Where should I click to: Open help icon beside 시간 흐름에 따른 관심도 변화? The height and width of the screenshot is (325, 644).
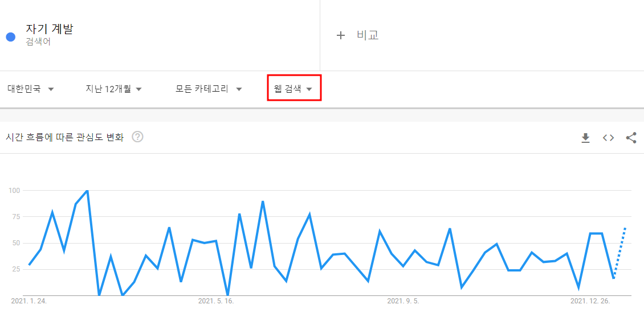137,137
